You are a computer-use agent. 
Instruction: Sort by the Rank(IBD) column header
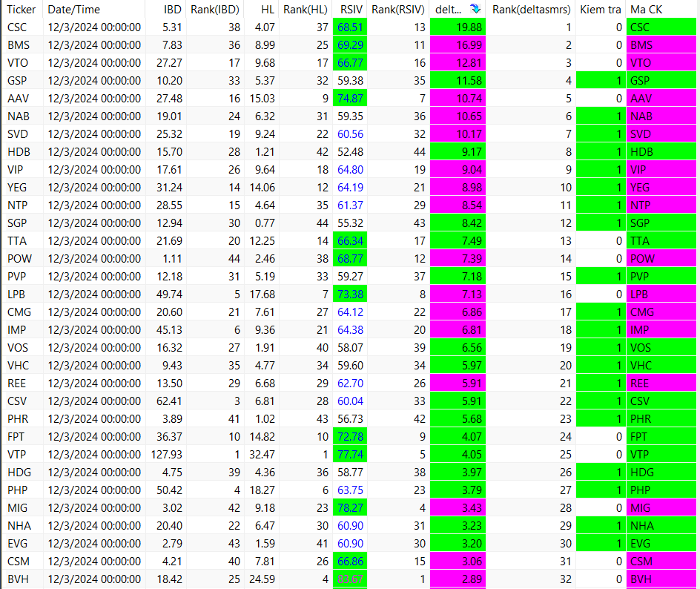click(215, 10)
